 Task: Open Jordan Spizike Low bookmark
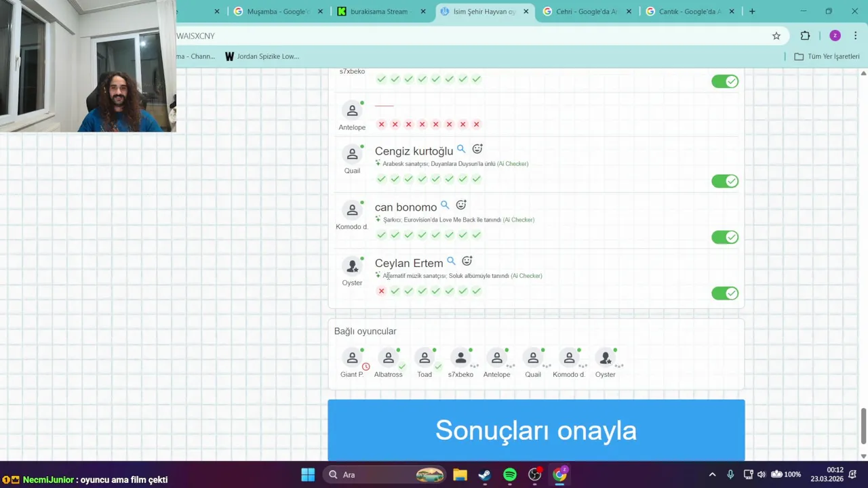coord(262,56)
